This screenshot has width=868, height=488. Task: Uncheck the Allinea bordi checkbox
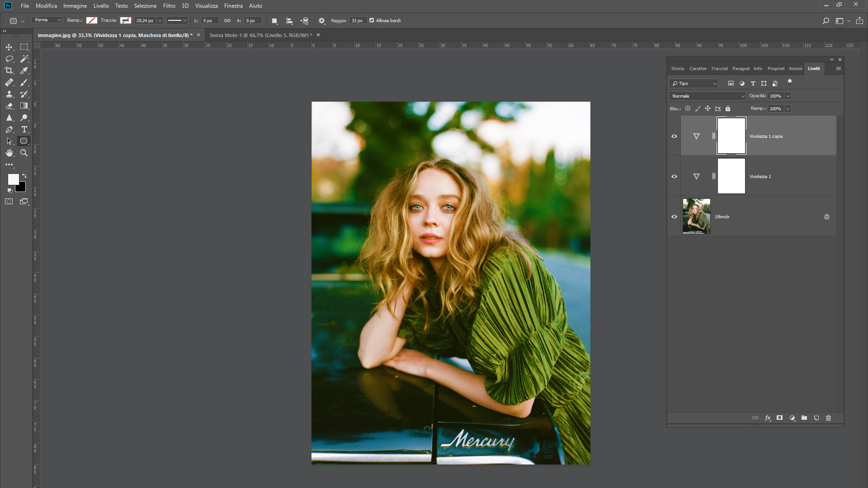tap(372, 20)
